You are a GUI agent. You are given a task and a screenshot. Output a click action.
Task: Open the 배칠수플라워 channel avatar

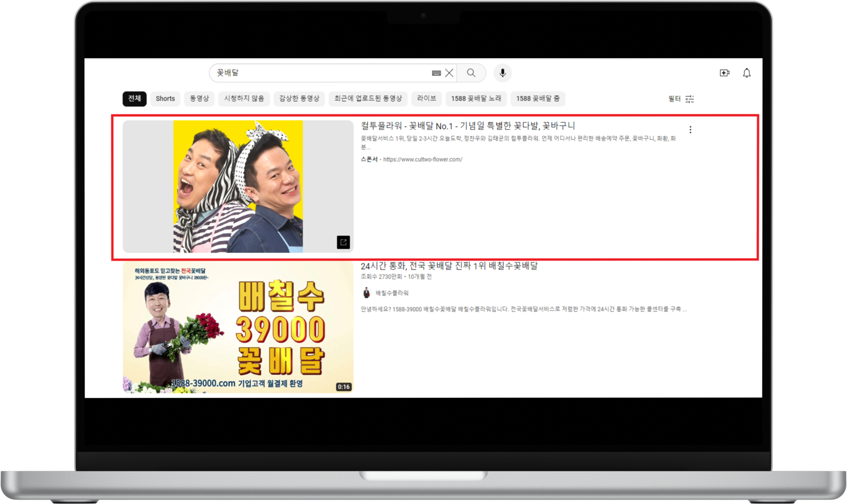[x=366, y=293]
